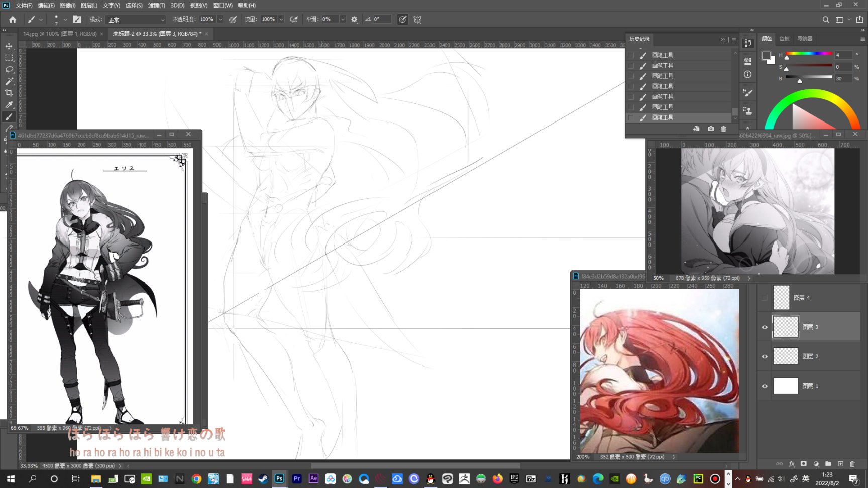Click the brush angle input field
Image resolution: width=868 pixels, height=488 pixels.
point(382,19)
